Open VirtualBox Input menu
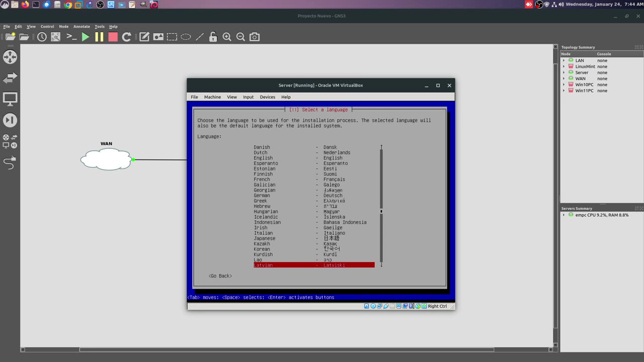The image size is (644, 362). 248,97
